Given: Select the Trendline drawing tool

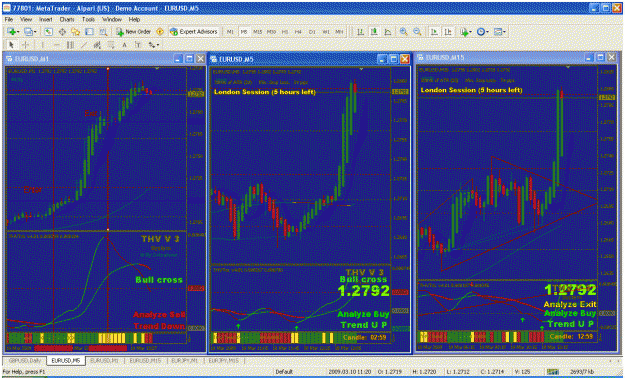Looking at the screenshot, I should tap(83, 45).
